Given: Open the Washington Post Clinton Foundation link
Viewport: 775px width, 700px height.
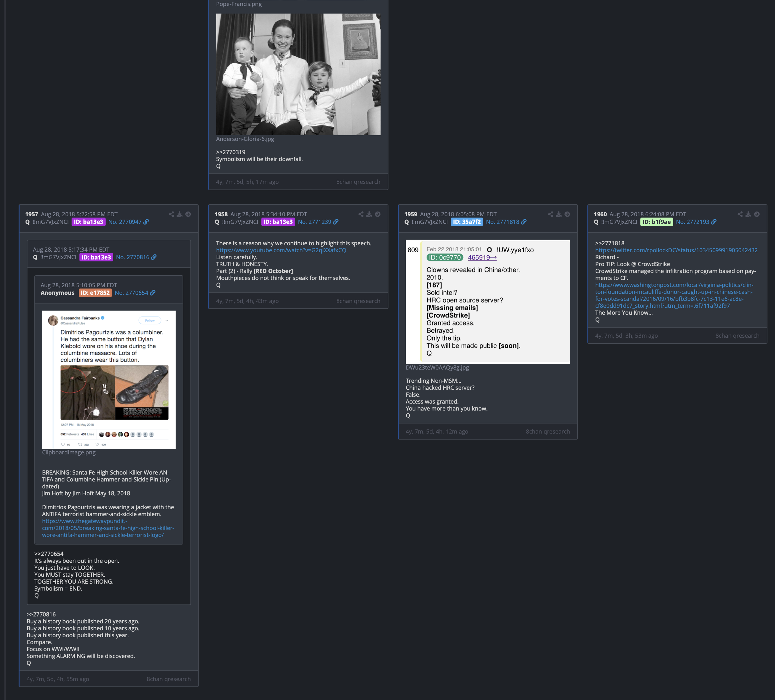Looking at the screenshot, I should [x=674, y=295].
